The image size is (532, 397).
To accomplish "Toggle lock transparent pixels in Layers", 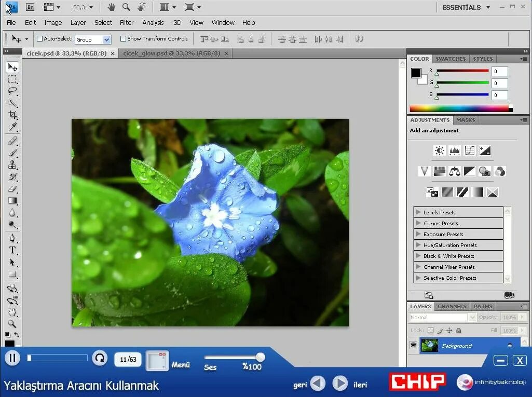I will [x=431, y=331].
